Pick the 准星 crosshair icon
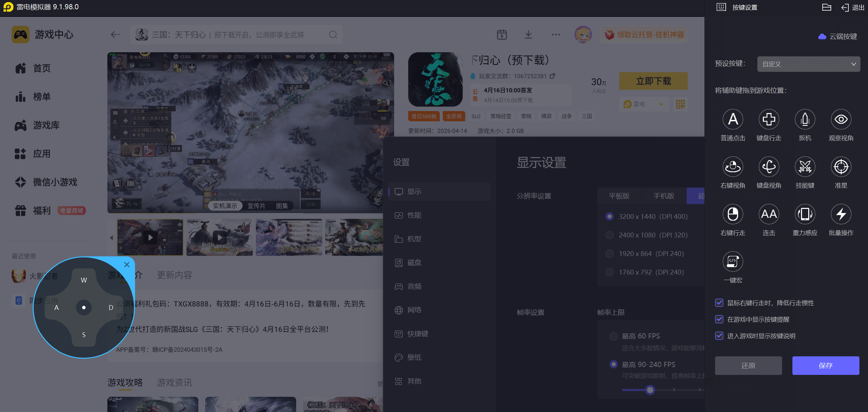Screen dimensions: 868x412 [841, 167]
